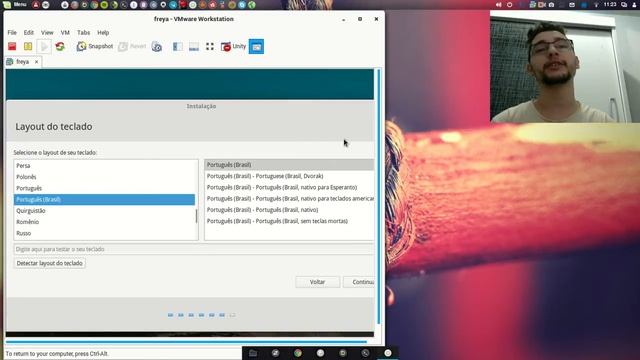Open the VM menu
Image resolution: width=640 pixels, height=360 pixels.
pos(65,33)
